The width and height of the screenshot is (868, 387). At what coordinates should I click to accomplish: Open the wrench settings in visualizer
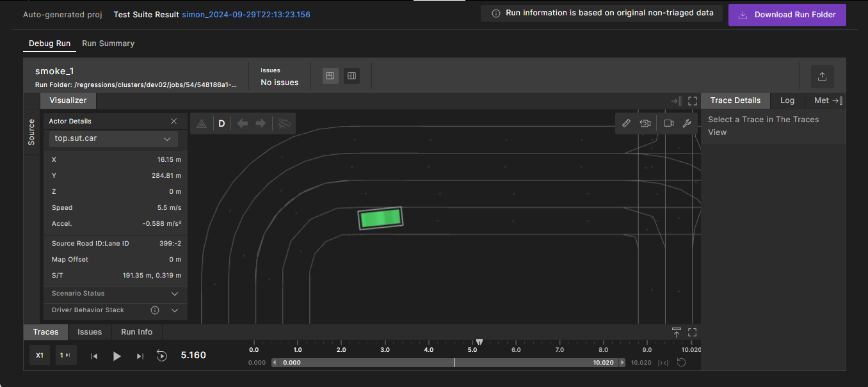coord(687,123)
